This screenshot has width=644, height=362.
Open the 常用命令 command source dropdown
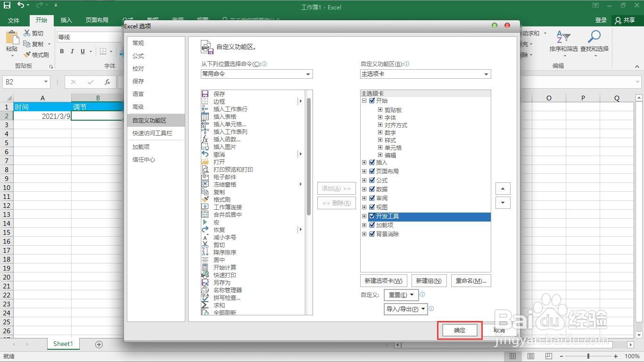256,74
